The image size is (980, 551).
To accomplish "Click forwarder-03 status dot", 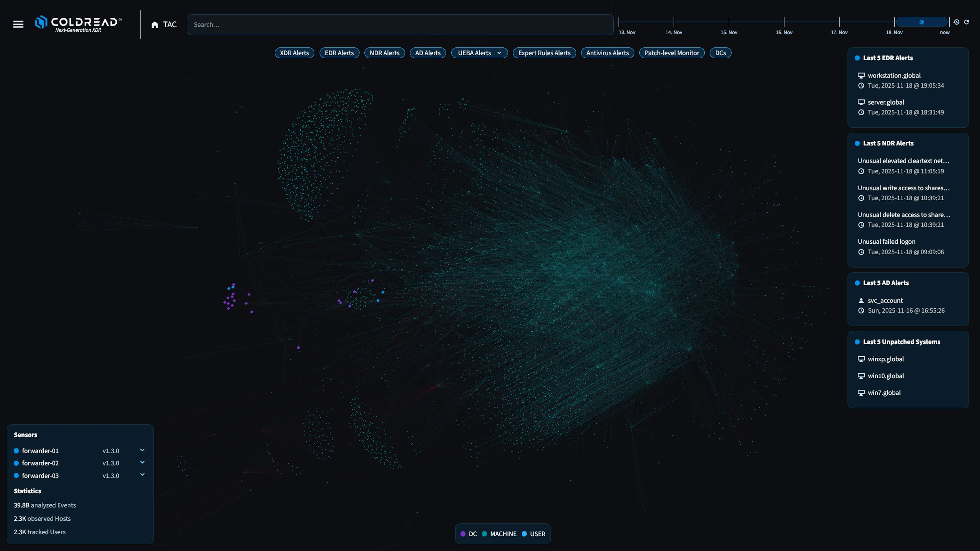I will [x=16, y=475].
